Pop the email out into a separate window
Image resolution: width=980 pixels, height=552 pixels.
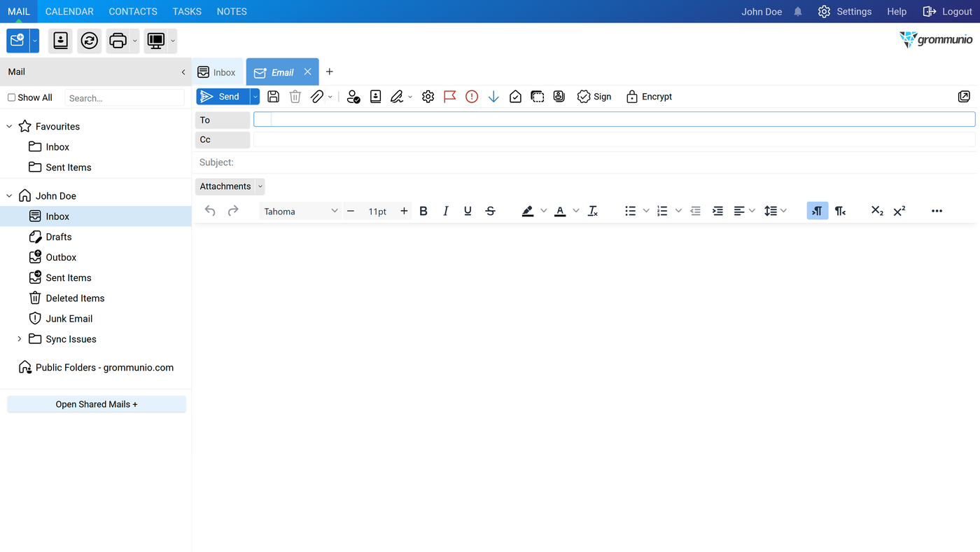tap(964, 97)
